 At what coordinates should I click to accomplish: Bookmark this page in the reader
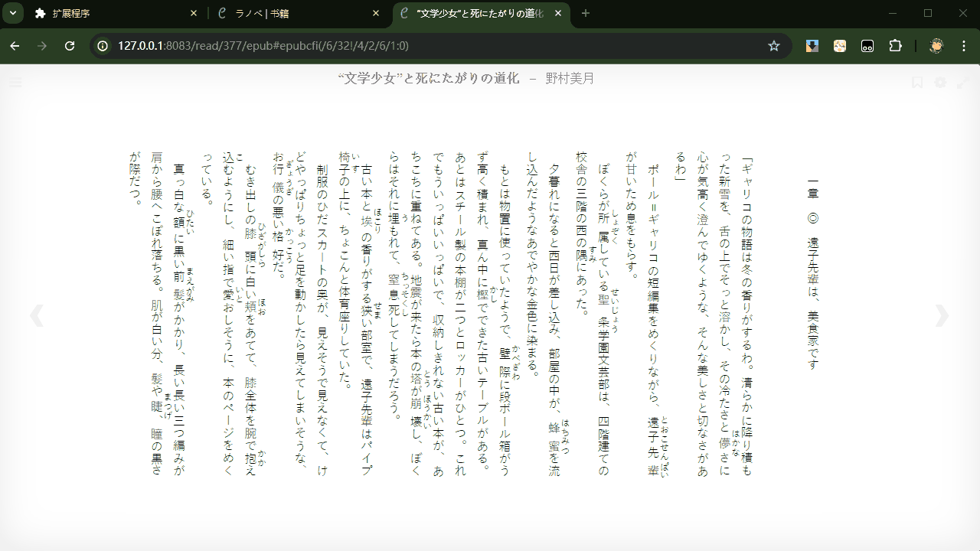coord(917,81)
